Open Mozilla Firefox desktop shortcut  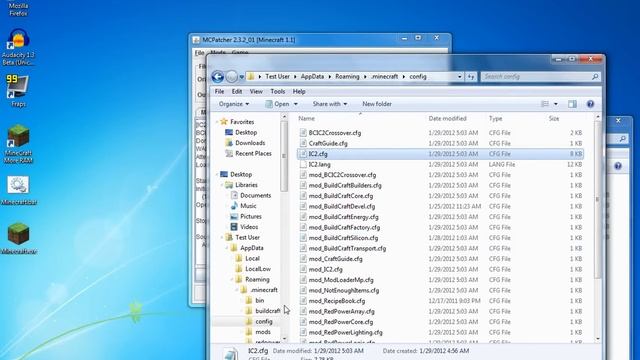[x=18, y=8]
